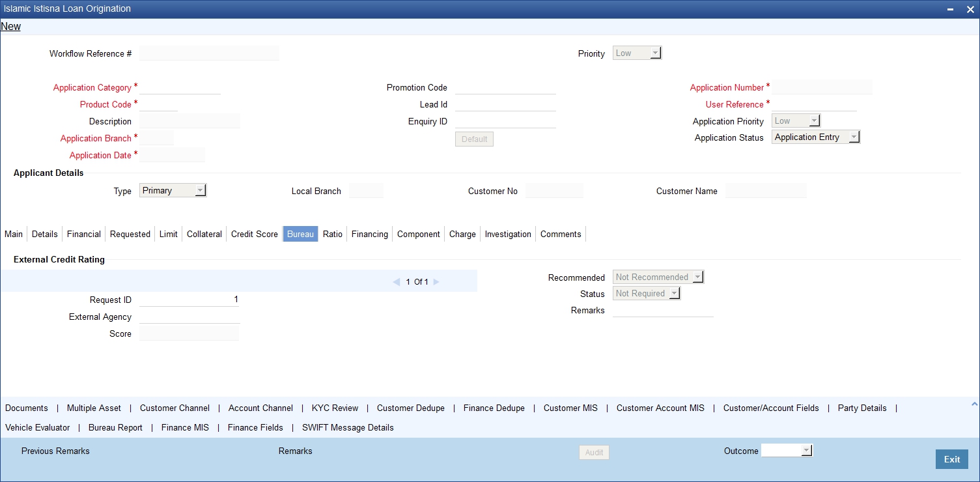
Task: Open the Comments tab
Action: click(561, 234)
